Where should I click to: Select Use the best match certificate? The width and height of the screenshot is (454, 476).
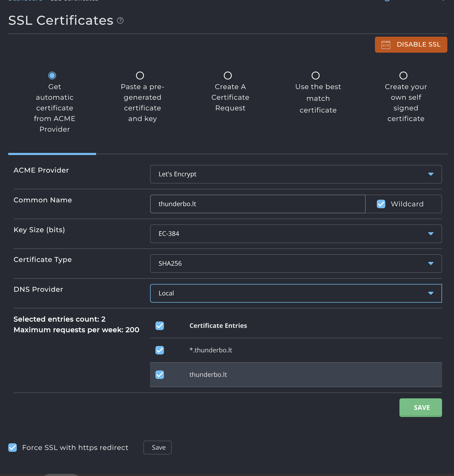[316, 76]
